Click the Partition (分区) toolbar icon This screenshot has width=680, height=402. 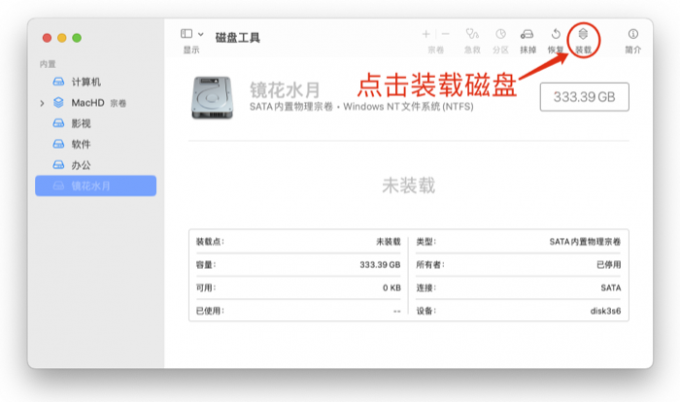pos(500,34)
